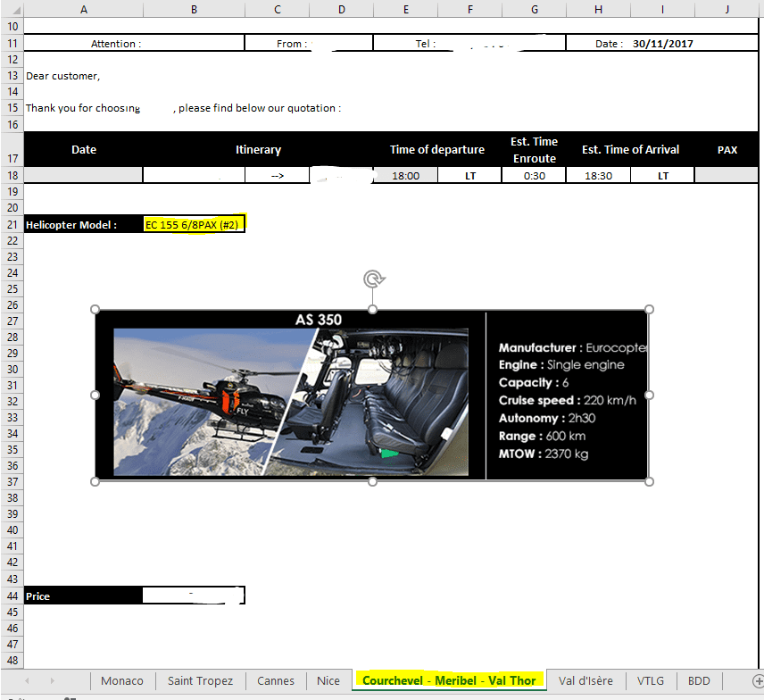Click the 18:00 departure time cell

405,176
